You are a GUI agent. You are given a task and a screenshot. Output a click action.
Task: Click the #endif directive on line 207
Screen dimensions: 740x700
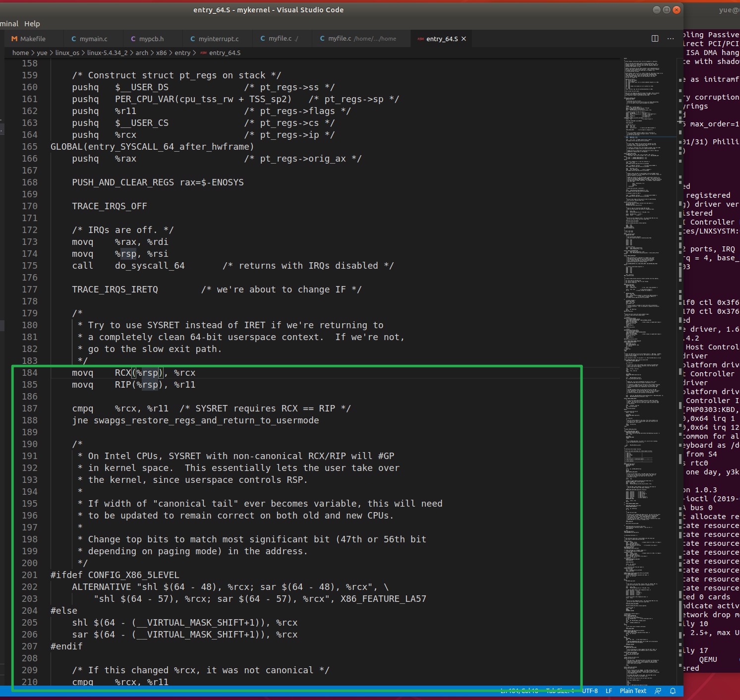[66, 646]
